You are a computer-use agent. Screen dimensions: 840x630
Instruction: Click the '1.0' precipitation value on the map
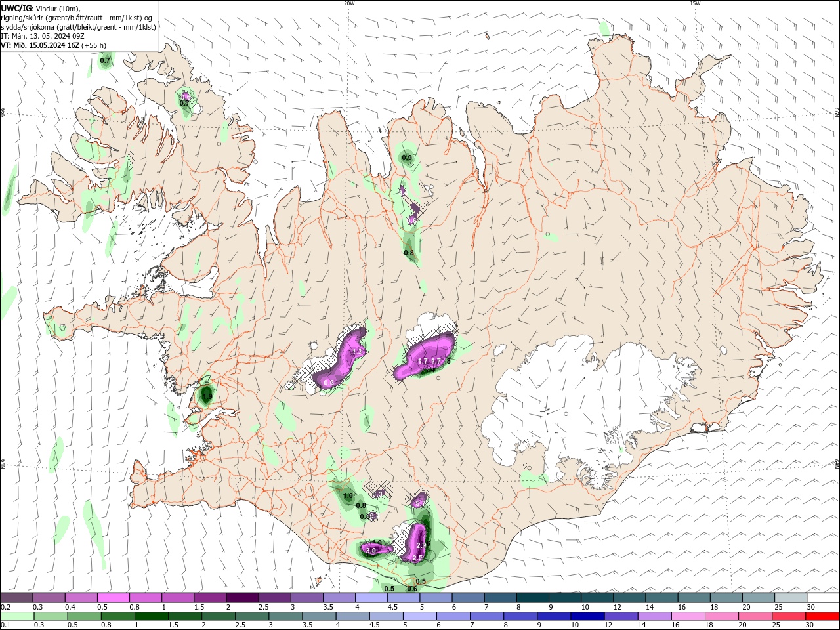pyautogui.click(x=348, y=495)
